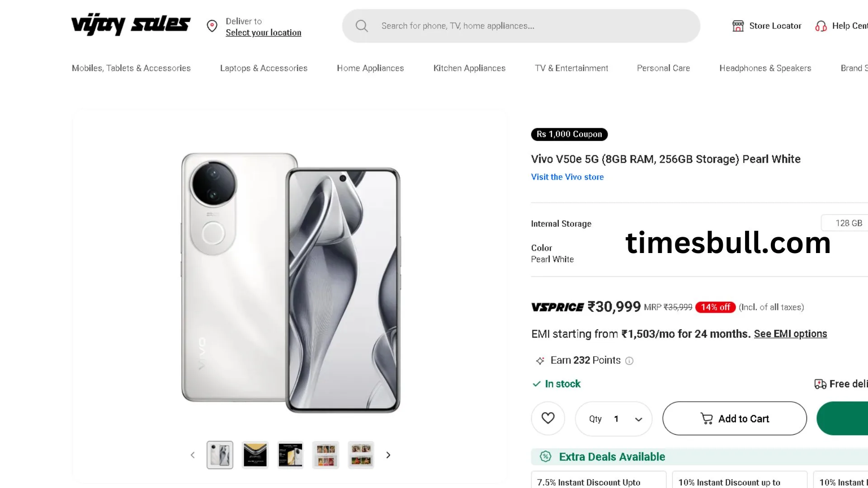Image resolution: width=868 pixels, height=488 pixels.
Task: Show next product thumbnails arrow
Action: 388,455
